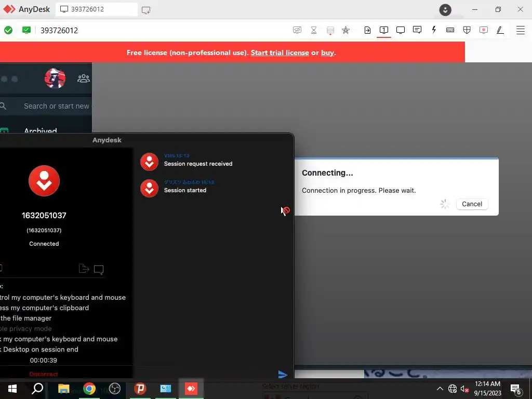The image size is (532, 399).
Task: Click the muted volume tray icon
Action: tap(464, 389)
